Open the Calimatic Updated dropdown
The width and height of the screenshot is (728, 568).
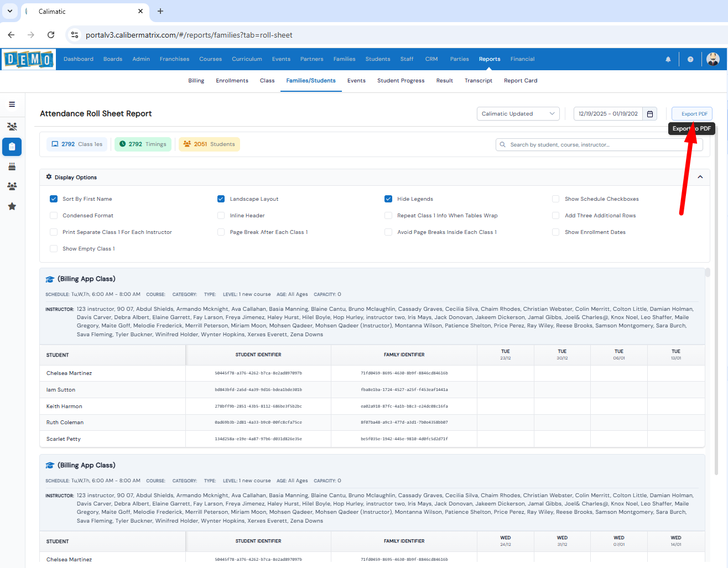pyautogui.click(x=518, y=114)
